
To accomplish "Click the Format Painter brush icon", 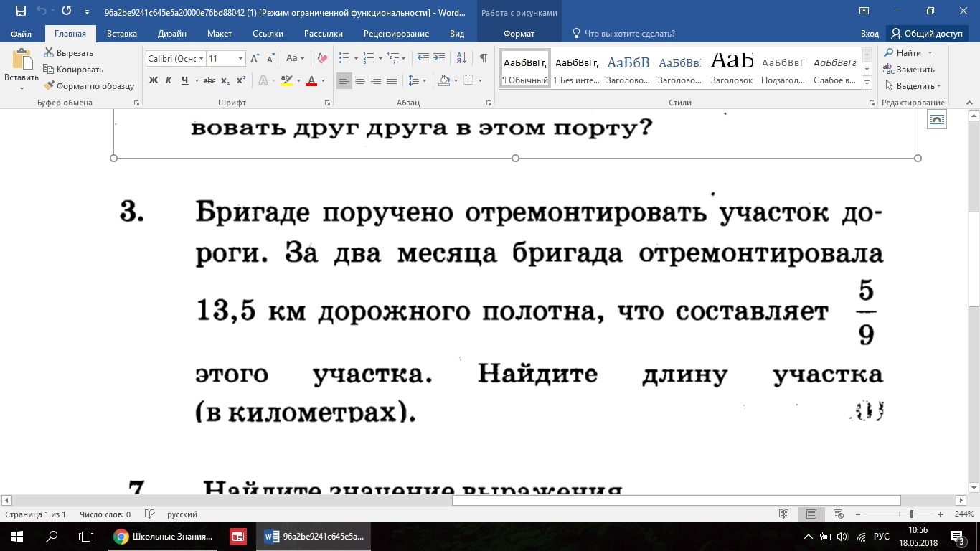I will tap(50, 86).
